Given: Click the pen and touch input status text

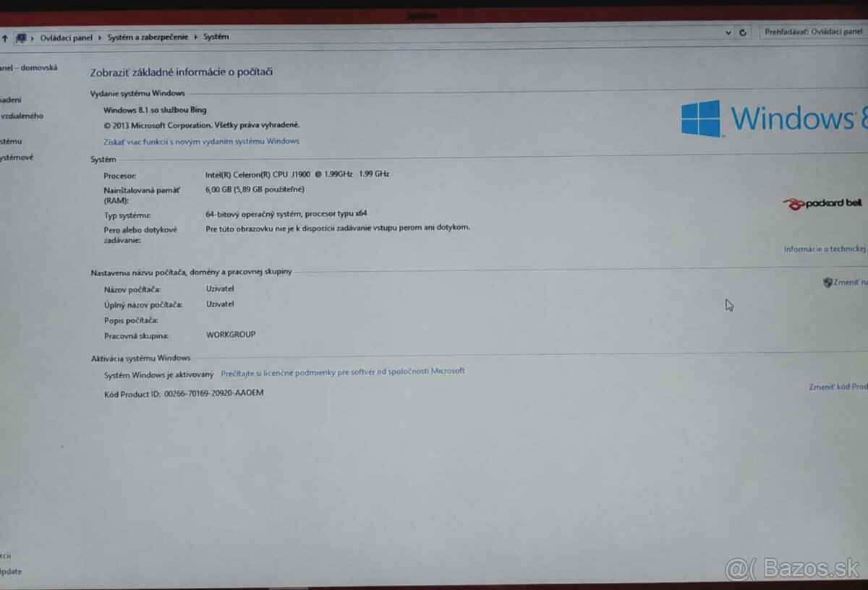Looking at the screenshot, I should tap(338, 228).
